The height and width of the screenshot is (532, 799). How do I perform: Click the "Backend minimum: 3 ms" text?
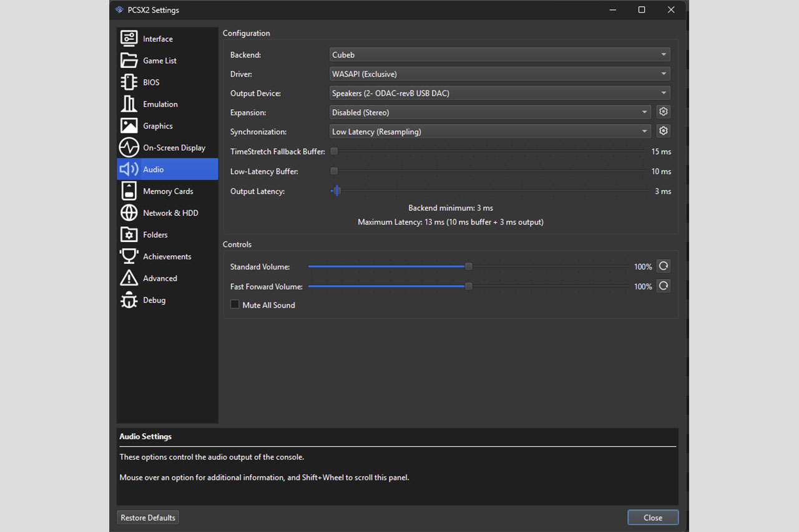451,208
